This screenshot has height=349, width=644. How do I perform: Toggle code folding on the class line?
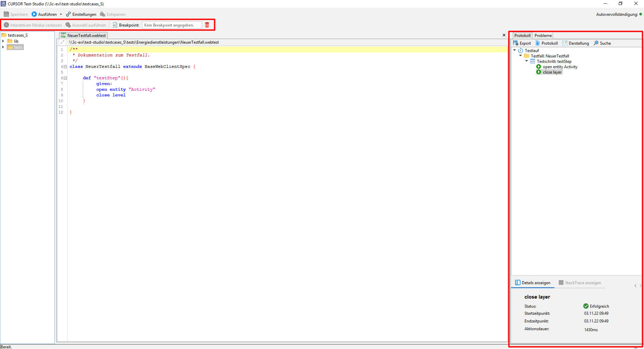(x=65, y=67)
